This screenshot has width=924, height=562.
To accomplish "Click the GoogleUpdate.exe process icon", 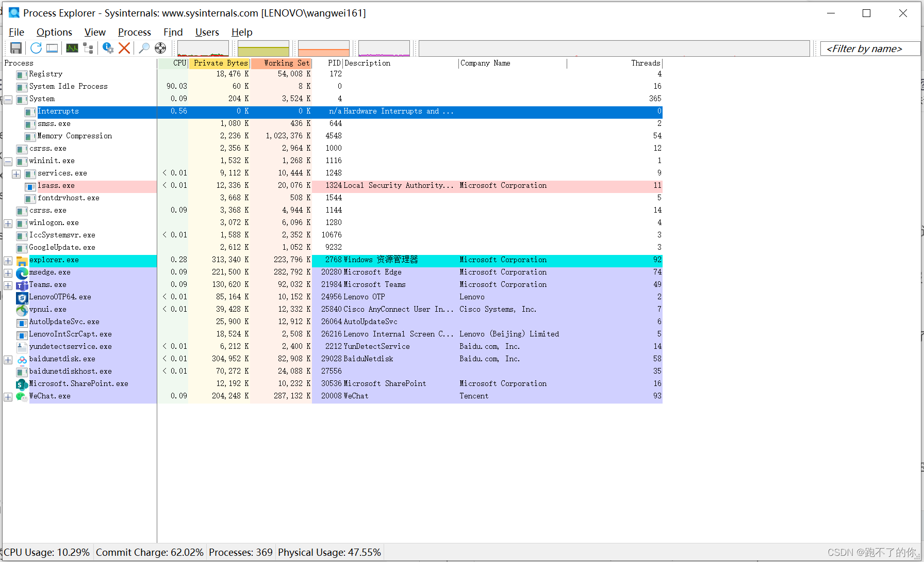I will 22,248.
